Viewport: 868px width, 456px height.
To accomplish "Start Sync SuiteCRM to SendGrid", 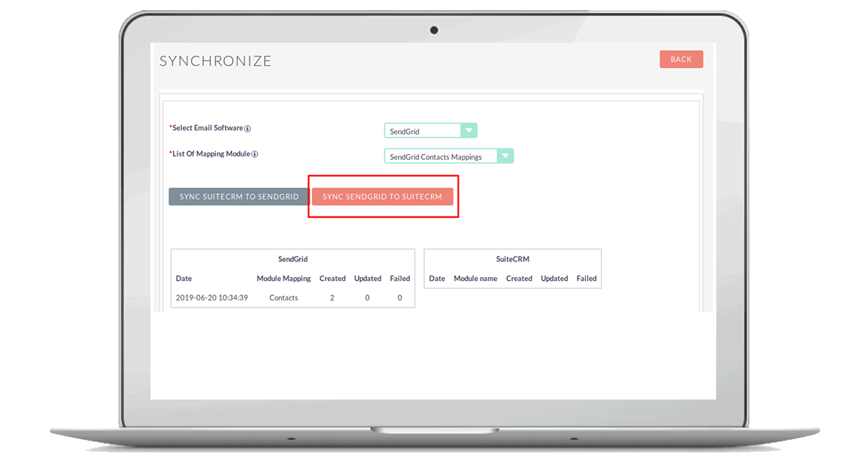I will [239, 197].
